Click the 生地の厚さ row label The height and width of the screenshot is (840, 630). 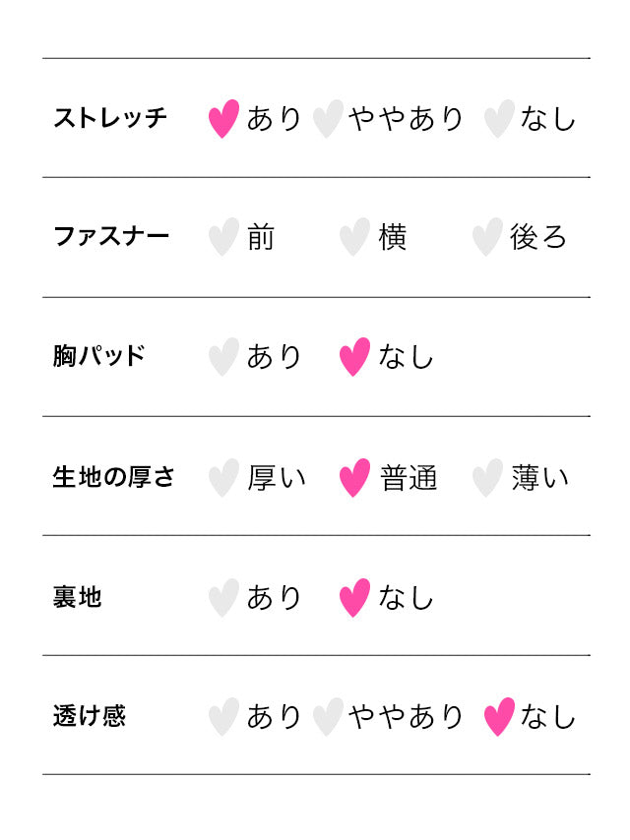pyautogui.click(x=114, y=478)
